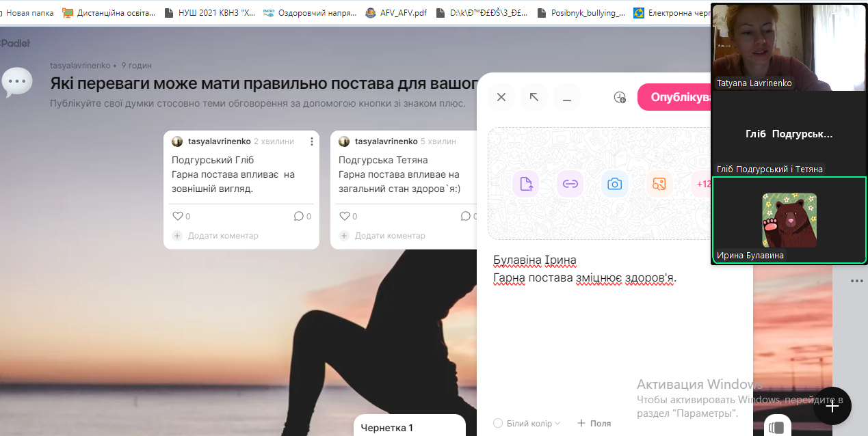Expand the +12 more attachment options
The height and width of the screenshot is (436, 868).
click(702, 184)
